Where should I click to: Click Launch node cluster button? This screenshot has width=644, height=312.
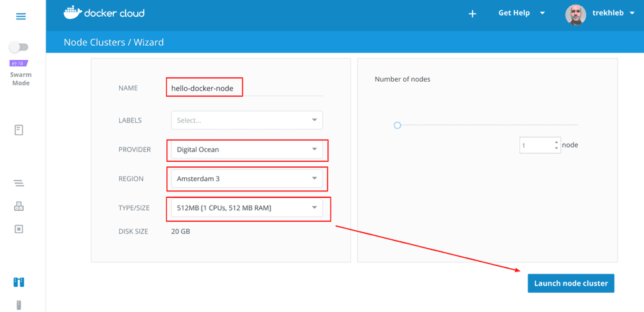571,283
